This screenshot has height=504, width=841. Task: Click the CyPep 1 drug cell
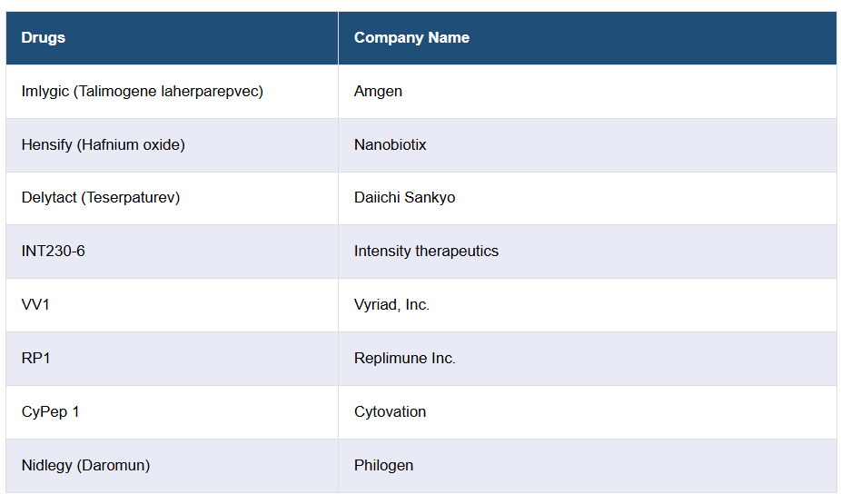click(x=51, y=412)
